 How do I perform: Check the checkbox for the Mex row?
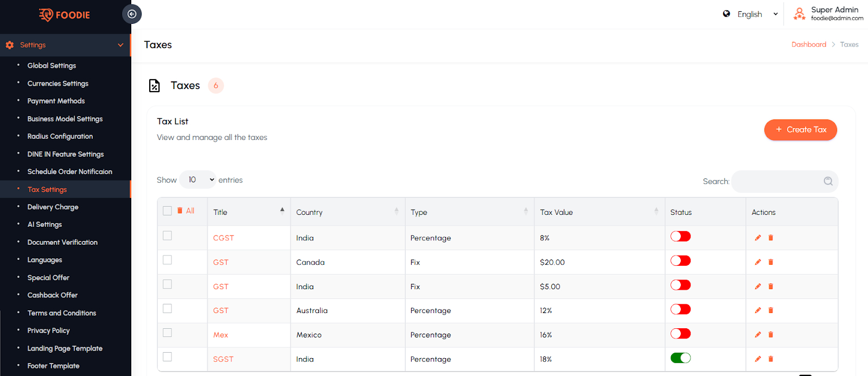tap(167, 333)
